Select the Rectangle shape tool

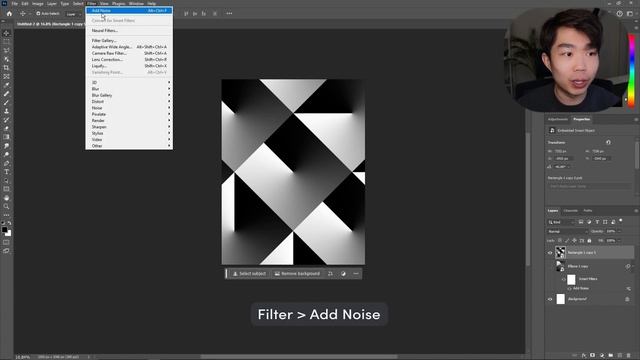(6, 189)
